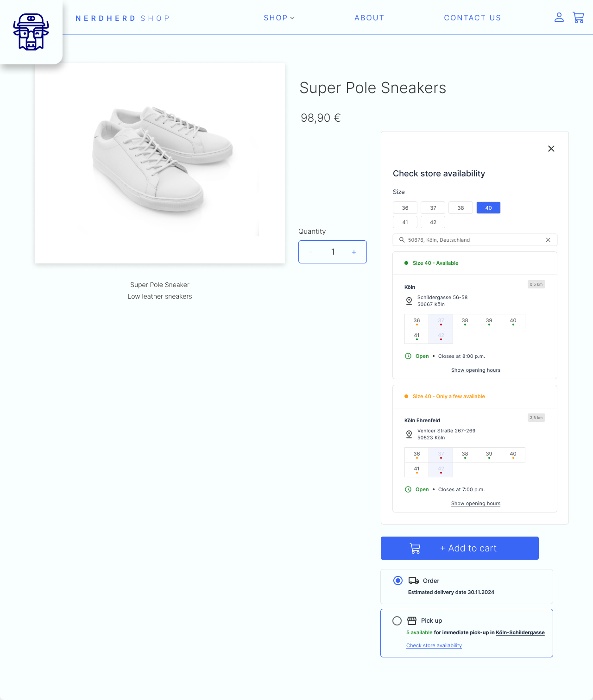
Task: Click the Check store availability link
Action: 434,646
